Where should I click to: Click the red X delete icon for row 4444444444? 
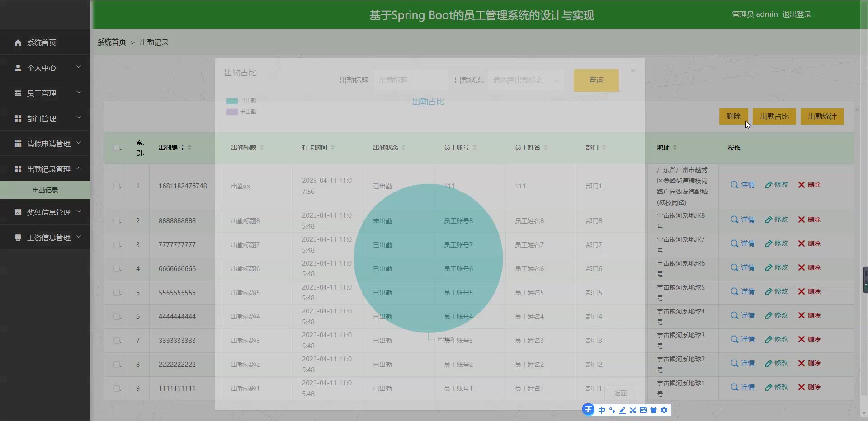(802, 315)
